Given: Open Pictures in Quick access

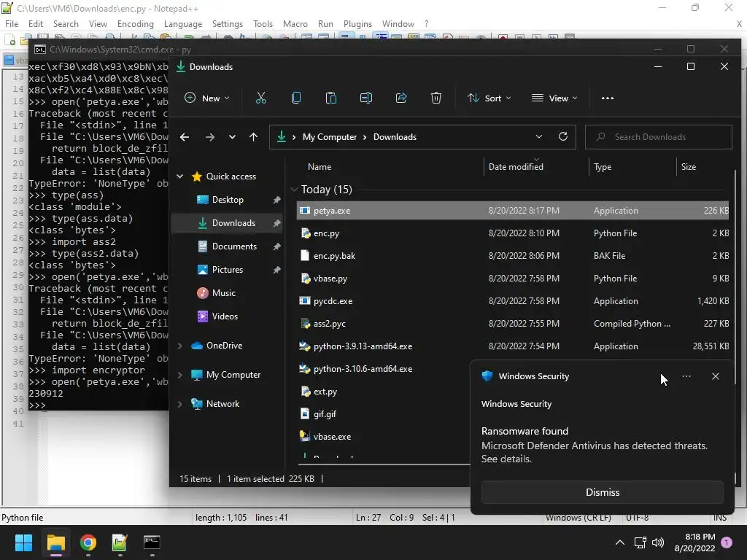Looking at the screenshot, I should tap(228, 270).
